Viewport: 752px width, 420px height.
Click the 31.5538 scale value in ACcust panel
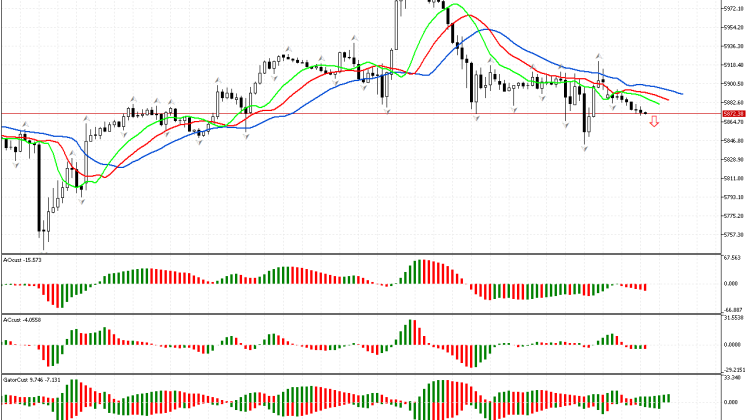(x=733, y=320)
